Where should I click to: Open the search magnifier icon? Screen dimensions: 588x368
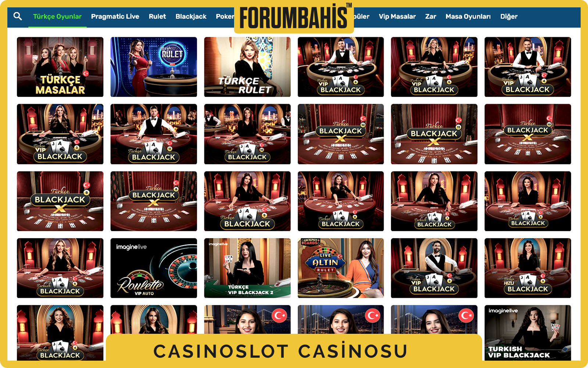click(18, 16)
